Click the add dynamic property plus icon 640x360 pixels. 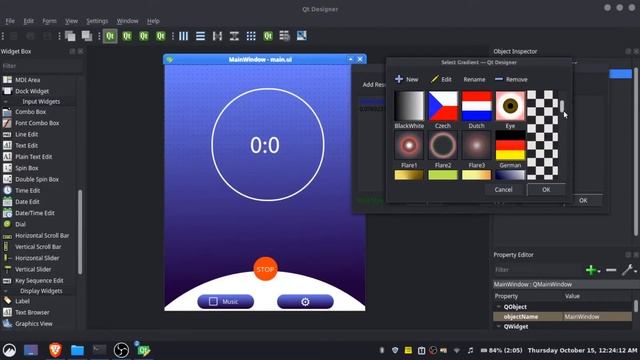pos(591,270)
